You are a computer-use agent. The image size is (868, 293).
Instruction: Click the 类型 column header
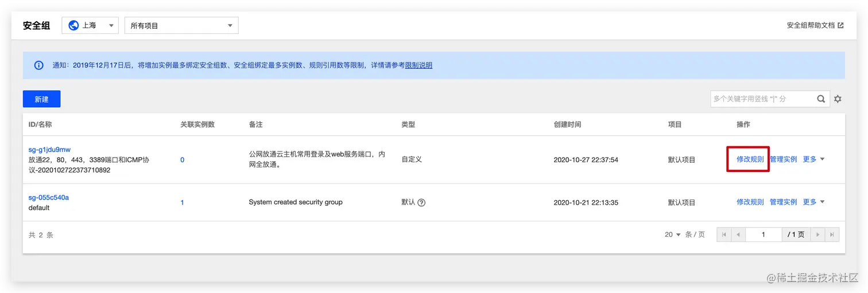(408, 124)
